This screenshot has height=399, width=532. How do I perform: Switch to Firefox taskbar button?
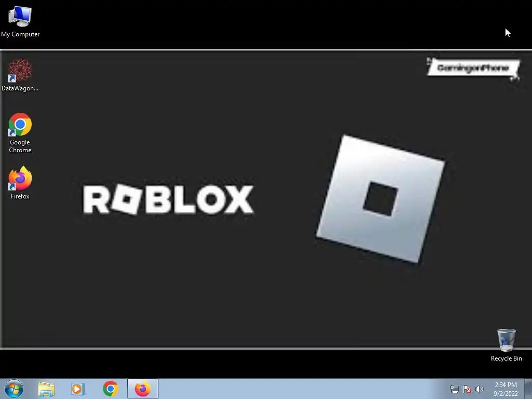point(143,389)
